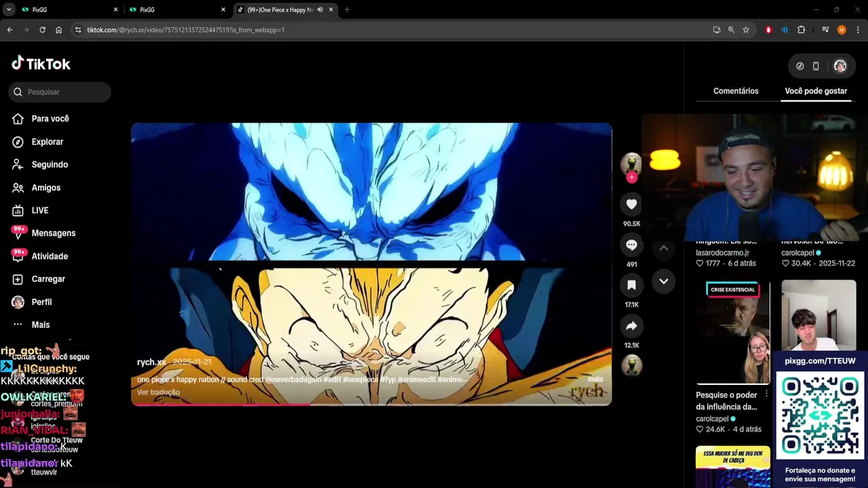
Task: Open Chrome three-dot menu
Action: tap(858, 30)
